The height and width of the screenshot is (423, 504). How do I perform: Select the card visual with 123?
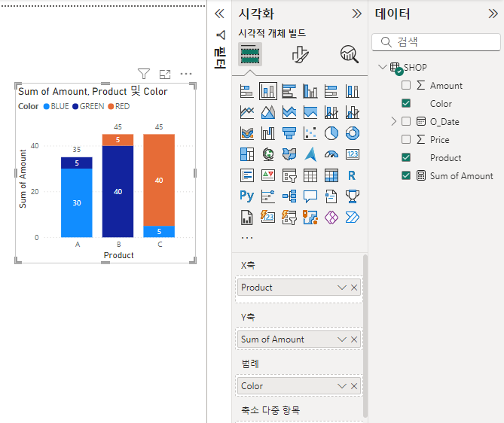point(353,154)
